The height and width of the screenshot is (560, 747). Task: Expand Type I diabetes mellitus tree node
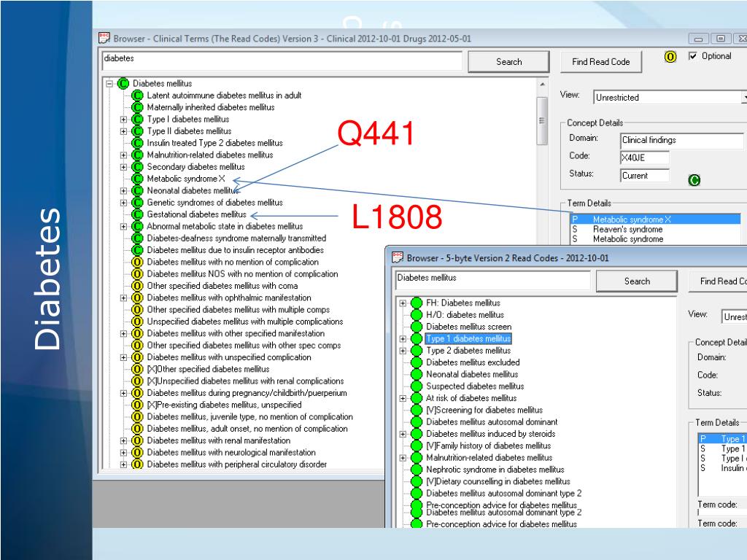124,120
